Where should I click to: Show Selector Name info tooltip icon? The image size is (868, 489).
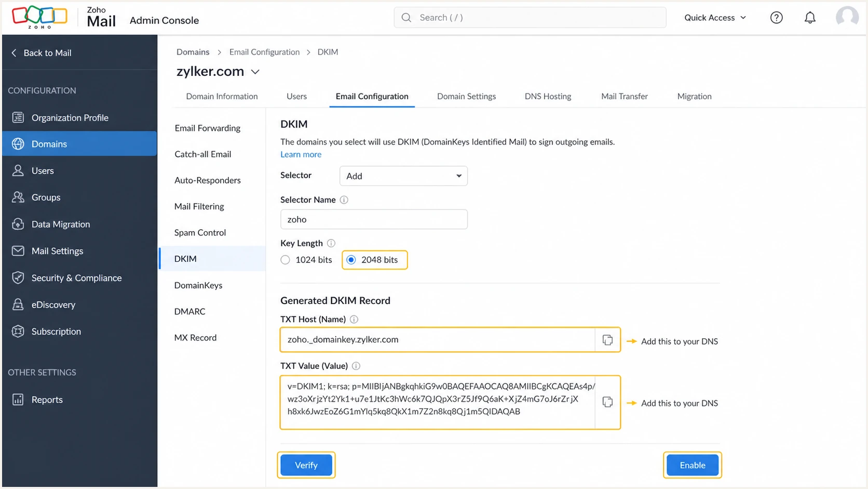(344, 200)
